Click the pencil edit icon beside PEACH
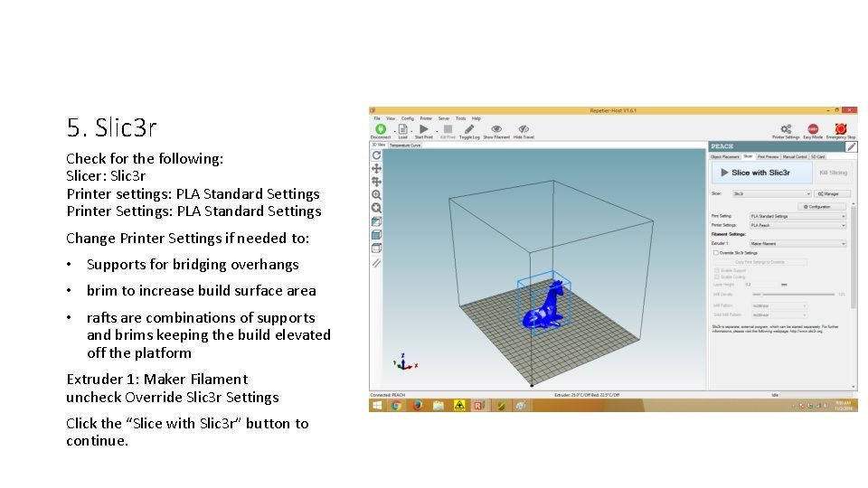 (852, 146)
